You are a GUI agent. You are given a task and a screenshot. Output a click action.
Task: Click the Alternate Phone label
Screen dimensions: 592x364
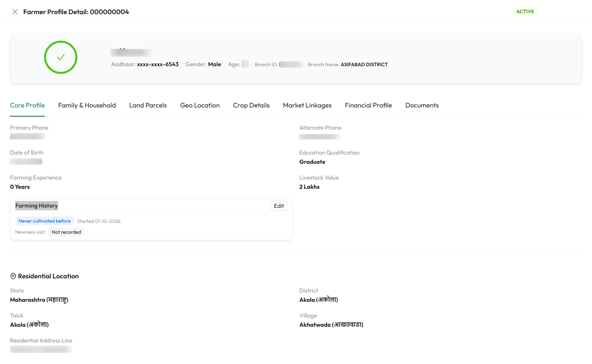[x=320, y=128]
